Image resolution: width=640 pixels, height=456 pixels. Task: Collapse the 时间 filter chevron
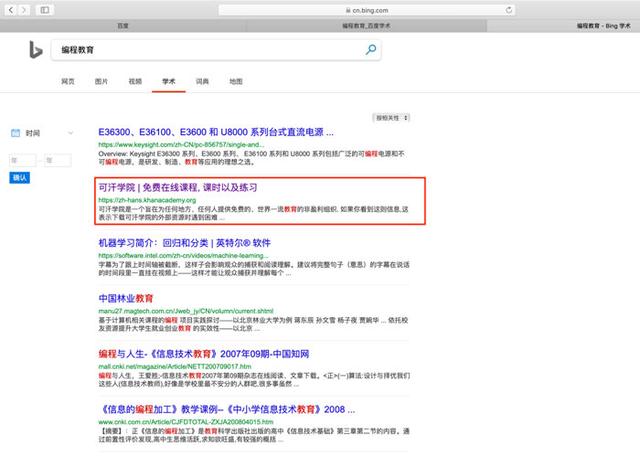(x=70, y=133)
